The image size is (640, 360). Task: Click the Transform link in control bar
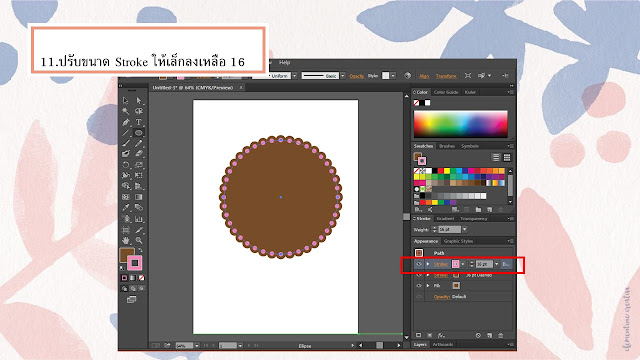446,76
